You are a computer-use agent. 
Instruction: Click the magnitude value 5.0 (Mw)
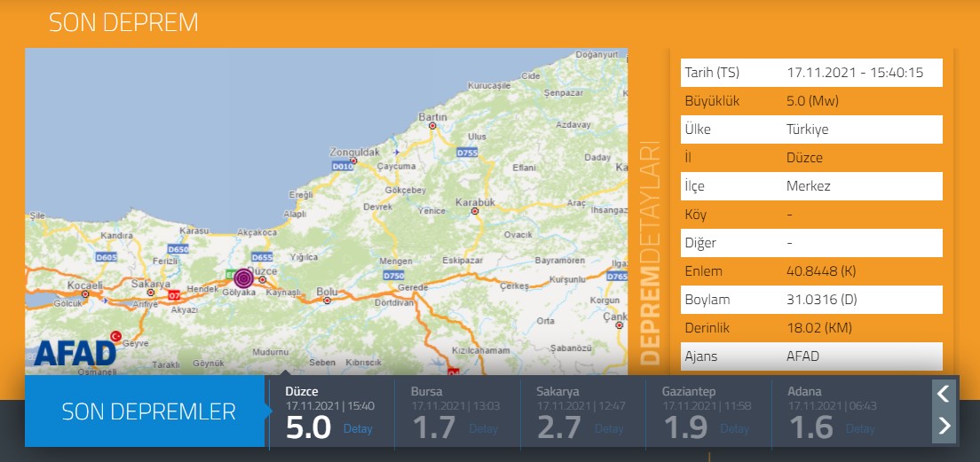click(812, 101)
